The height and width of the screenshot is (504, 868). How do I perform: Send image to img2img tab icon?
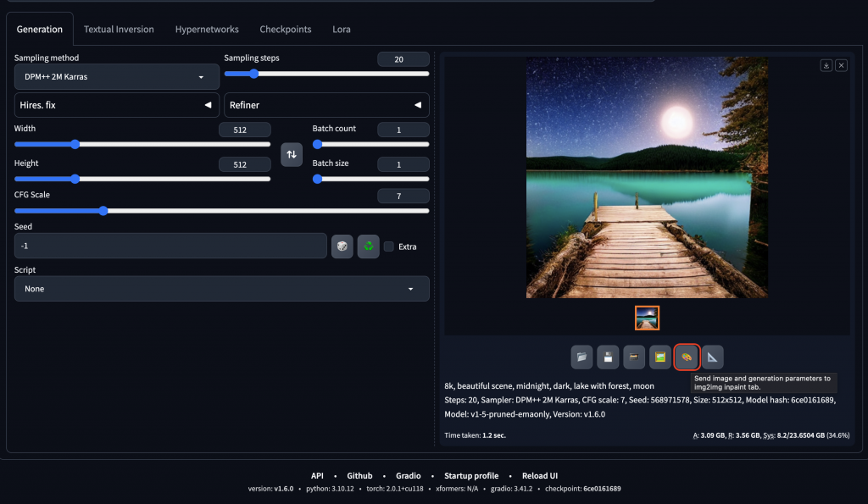pyautogui.click(x=659, y=357)
